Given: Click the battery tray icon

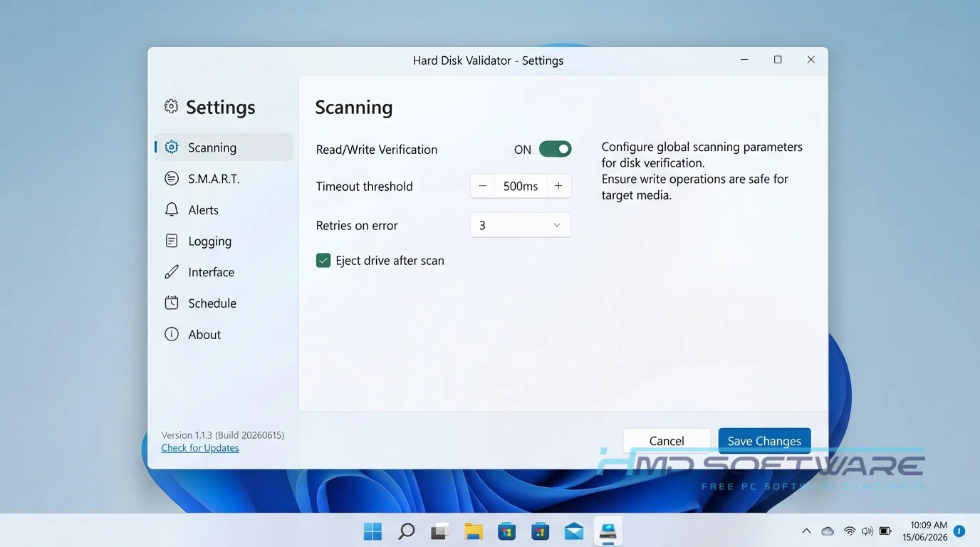Looking at the screenshot, I should 885,531.
